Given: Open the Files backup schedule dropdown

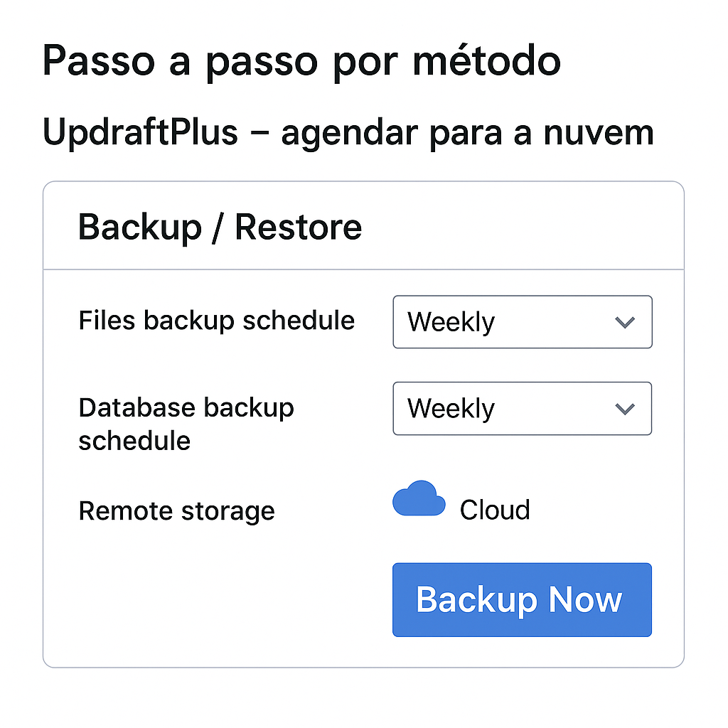Looking at the screenshot, I should 522,322.
